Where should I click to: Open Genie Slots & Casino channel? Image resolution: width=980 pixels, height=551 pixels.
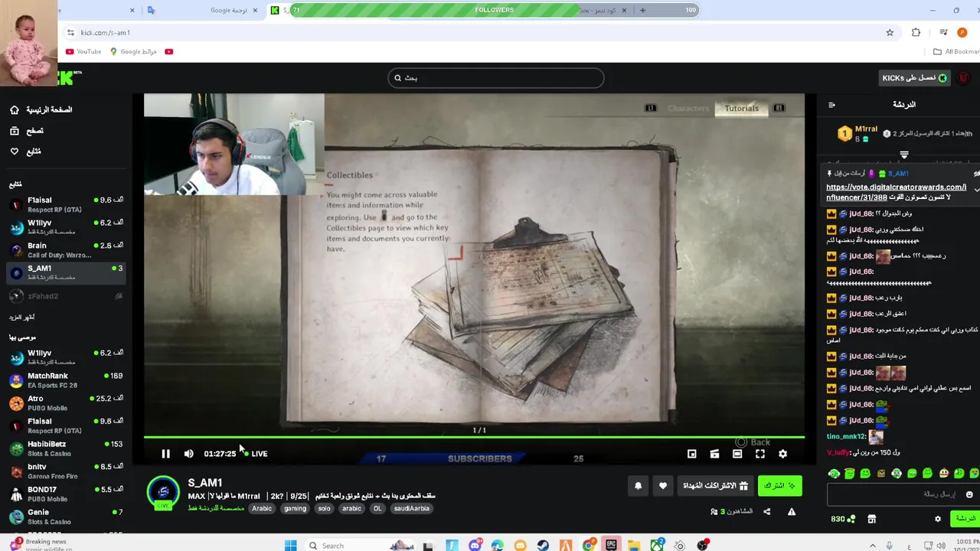click(65, 517)
